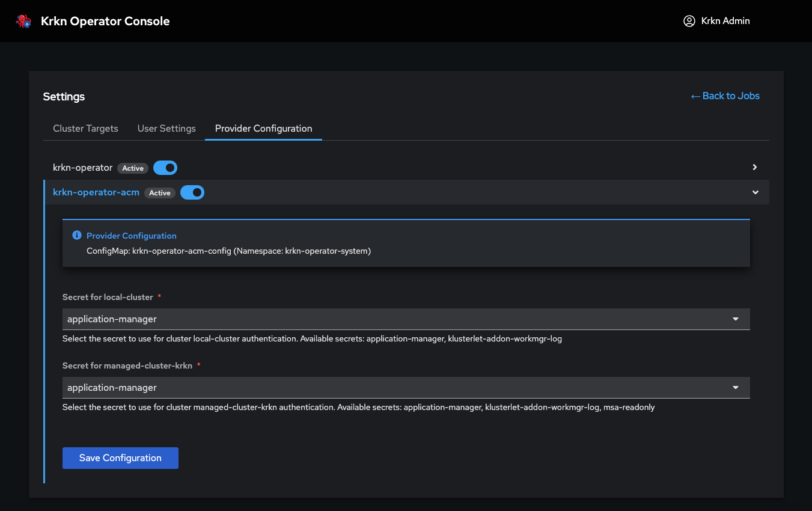
Task: Switch to the Cluster Targets tab
Action: (85, 128)
